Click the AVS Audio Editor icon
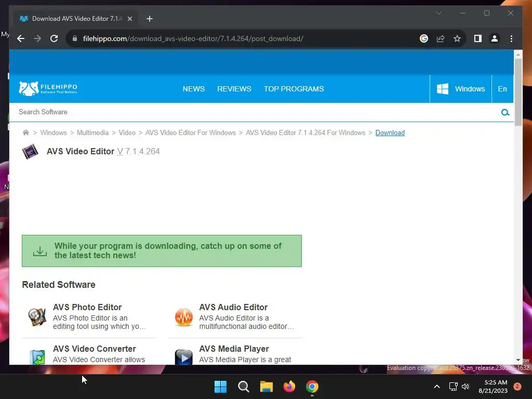532x399 pixels. [x=183, y=317]
